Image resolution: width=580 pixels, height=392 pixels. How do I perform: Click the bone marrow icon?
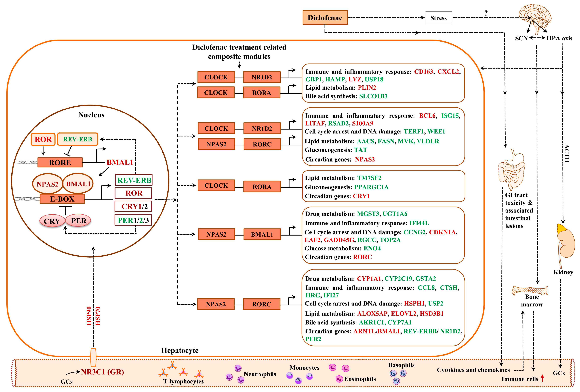click(530, 290)
